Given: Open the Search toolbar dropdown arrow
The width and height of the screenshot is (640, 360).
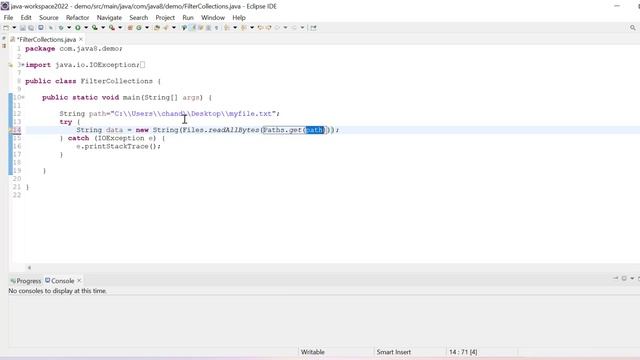Looking at the screenshot, I should pyautogui.click(x=174, y=28).
